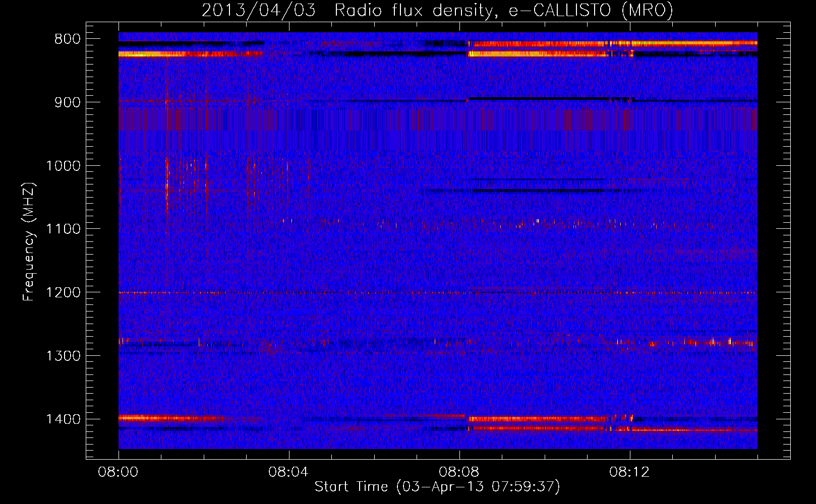Click the 08:00 time tick label

(119, 472)
